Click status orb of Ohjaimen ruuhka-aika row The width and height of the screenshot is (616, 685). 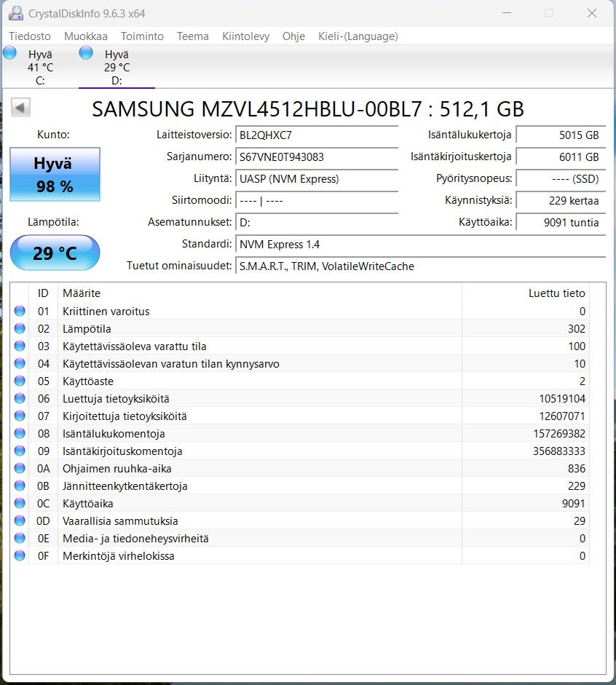point(20,468)
